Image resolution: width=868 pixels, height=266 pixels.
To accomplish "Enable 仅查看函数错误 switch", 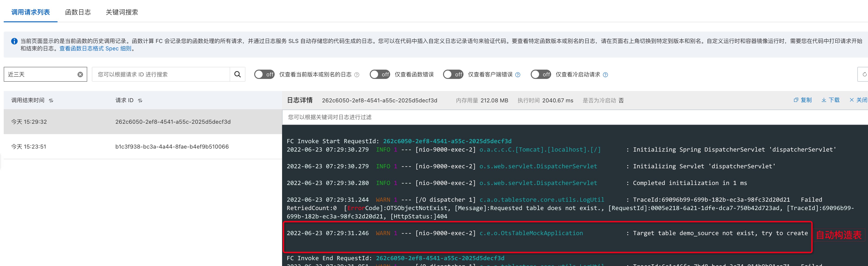I will click(x=380, y=74).
